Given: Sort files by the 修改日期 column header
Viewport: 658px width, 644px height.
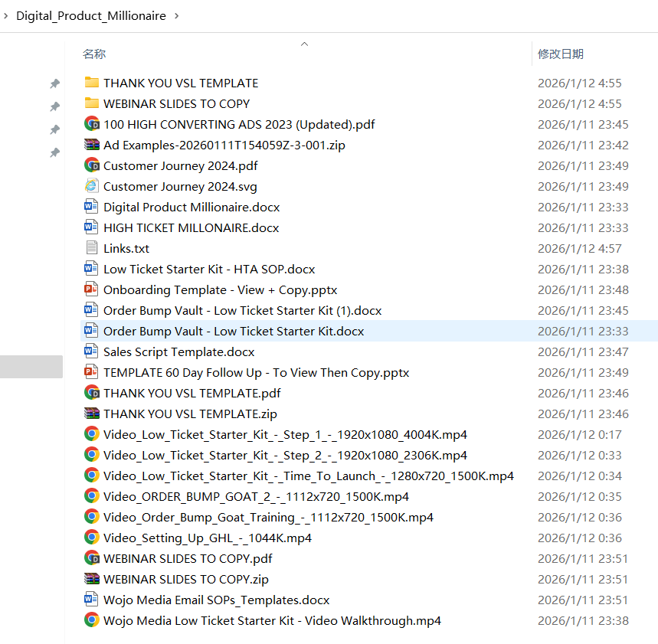Looking at the screenshot, I should tap(560, 54).
